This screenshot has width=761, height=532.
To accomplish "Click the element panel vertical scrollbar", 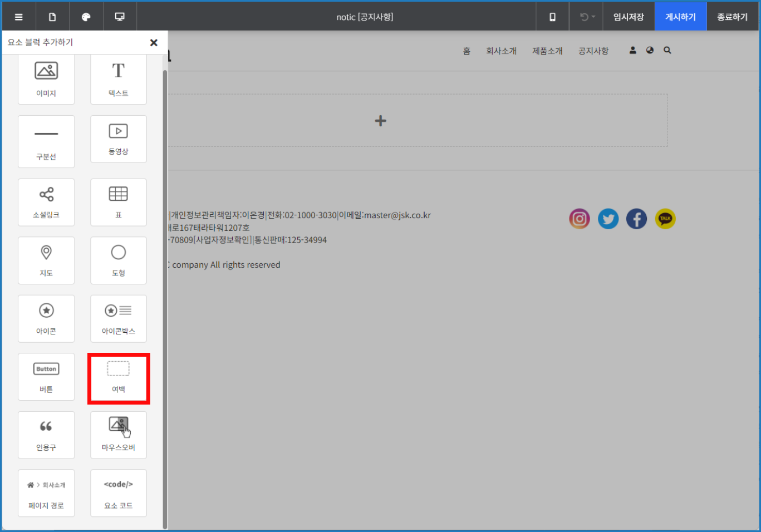I will click(x=165, y=299).
